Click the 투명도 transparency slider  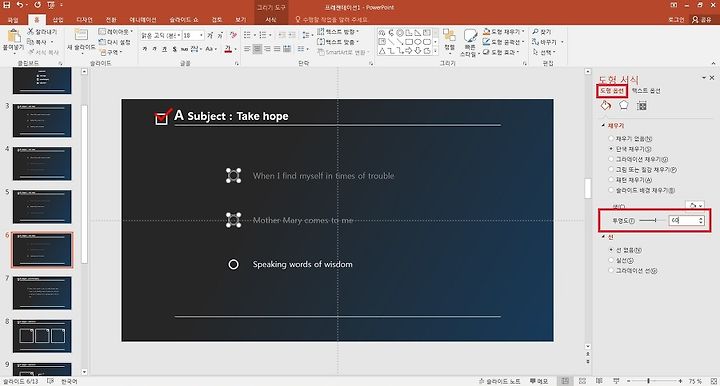(x=652, y=221)
